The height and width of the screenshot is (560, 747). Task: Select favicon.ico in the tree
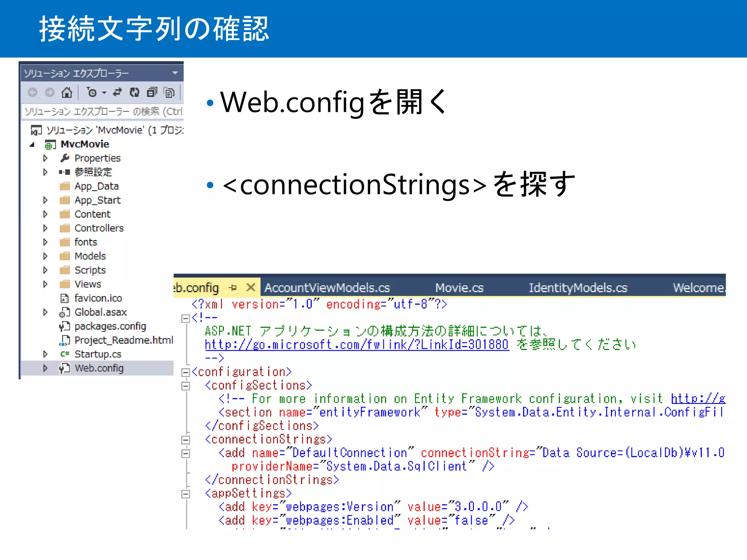tap(98, 298)
